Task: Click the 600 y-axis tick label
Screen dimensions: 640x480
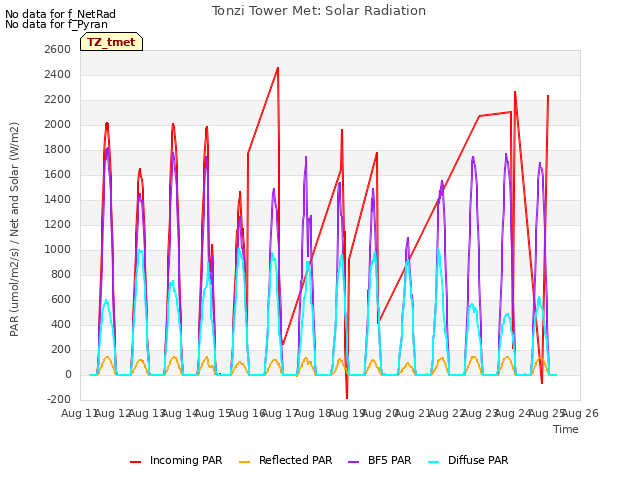Action: coord(61,300)
